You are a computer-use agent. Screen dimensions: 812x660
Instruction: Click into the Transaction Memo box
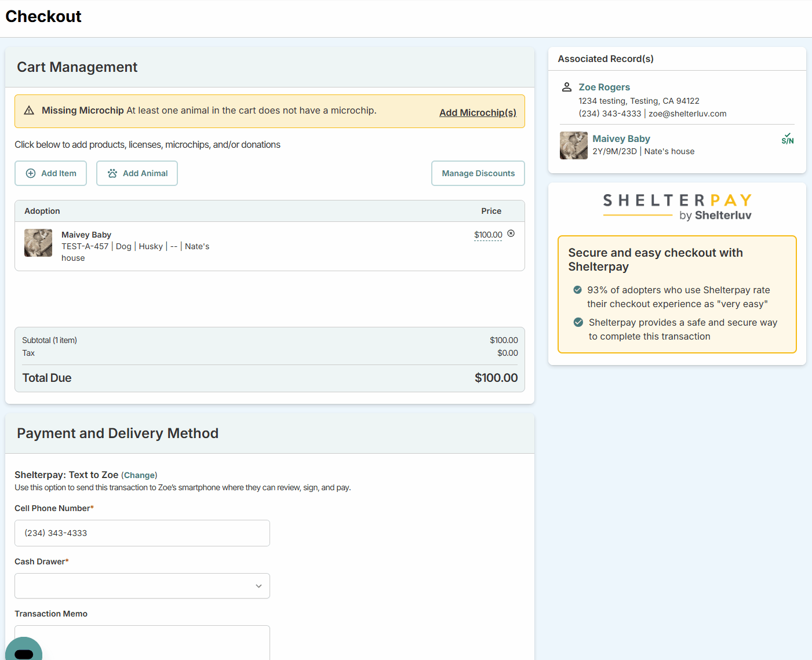[x=142, y=642]
